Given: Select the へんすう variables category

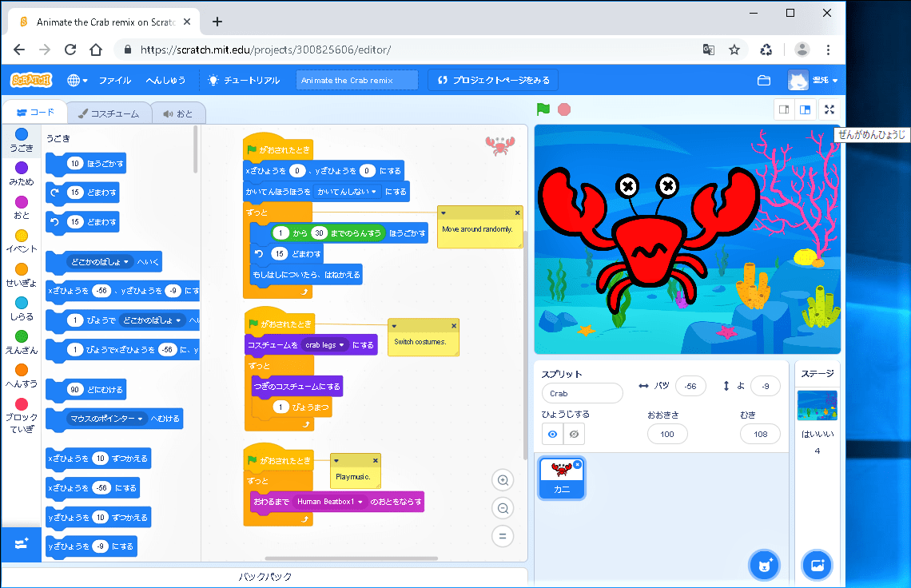Looking at the screenshot, I should [x=22, y=376].
